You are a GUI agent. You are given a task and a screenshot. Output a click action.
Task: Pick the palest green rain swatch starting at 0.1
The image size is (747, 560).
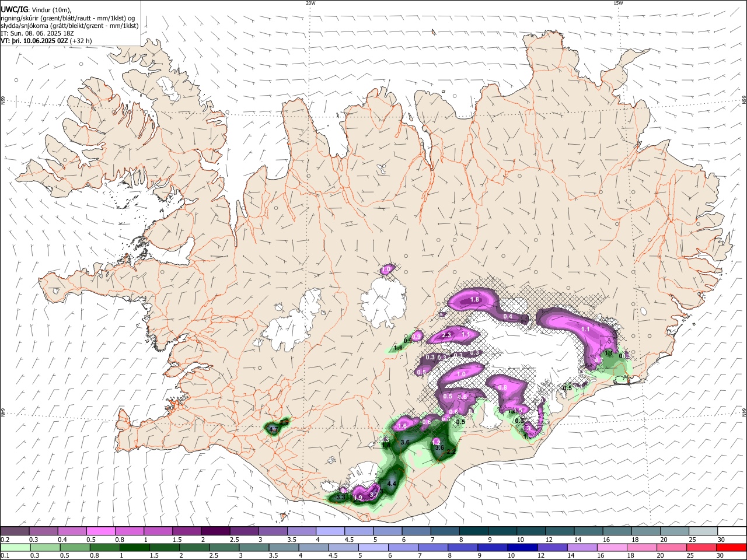point(15,548)
